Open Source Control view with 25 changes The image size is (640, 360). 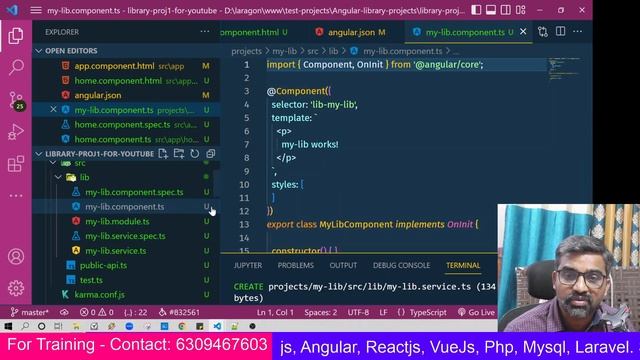[x=16, y=100]
